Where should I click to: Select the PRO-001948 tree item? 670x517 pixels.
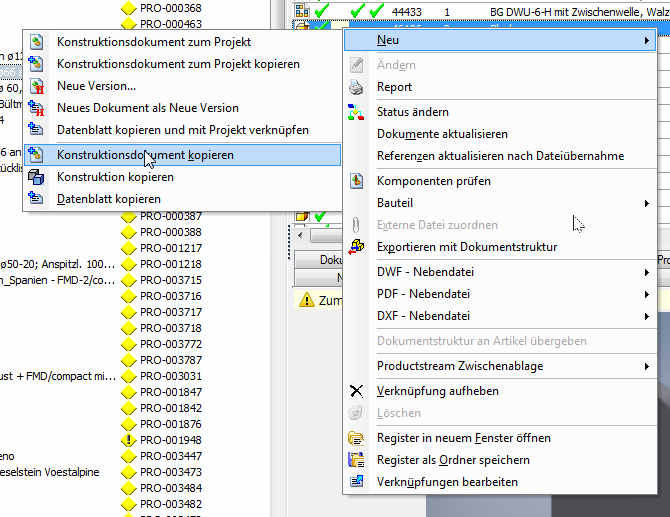(170, 440)
